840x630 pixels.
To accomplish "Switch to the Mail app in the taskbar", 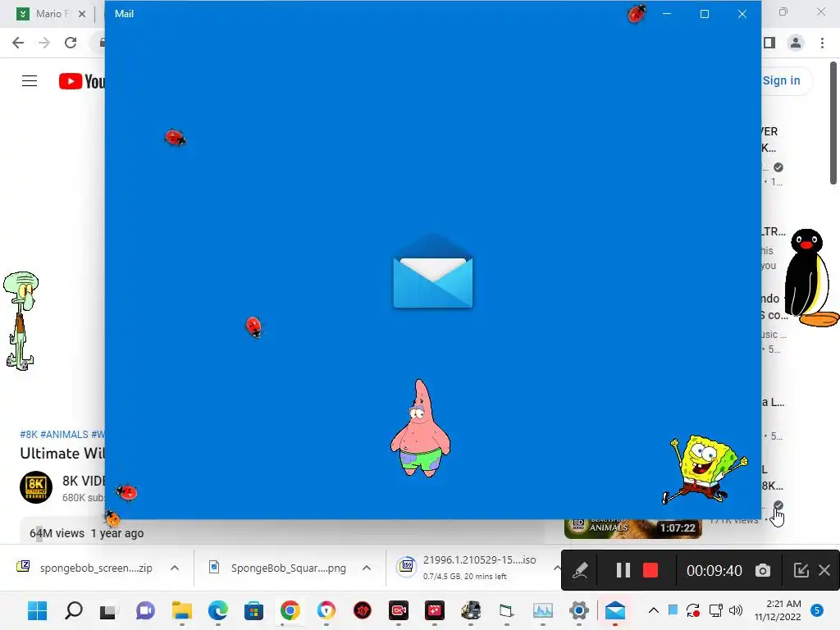I will 615,610.
